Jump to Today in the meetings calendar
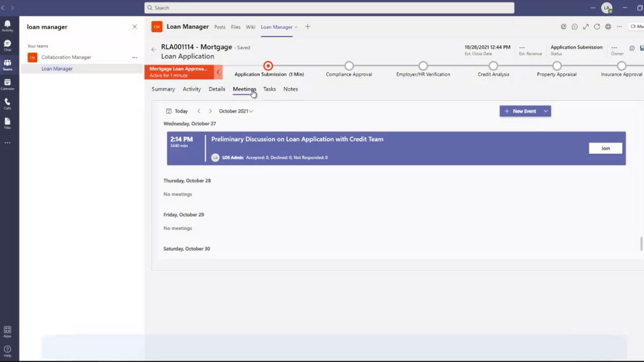Viewport: 644px width, 362px height. 177,111
